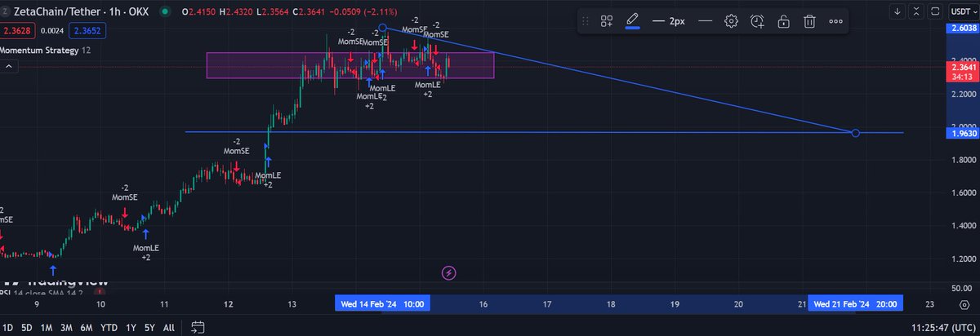Click the time axis label 19
The height and width of the screenshot is (336, 980).
(x=675, y=303)
